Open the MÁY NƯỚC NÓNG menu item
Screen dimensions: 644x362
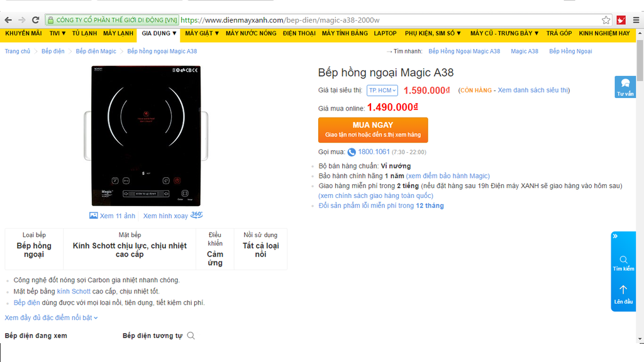coord(251,33)
